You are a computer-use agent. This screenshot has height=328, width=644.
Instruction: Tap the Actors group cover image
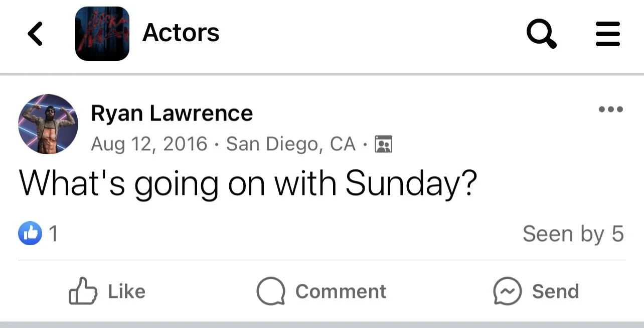click(x=102, y=34)
